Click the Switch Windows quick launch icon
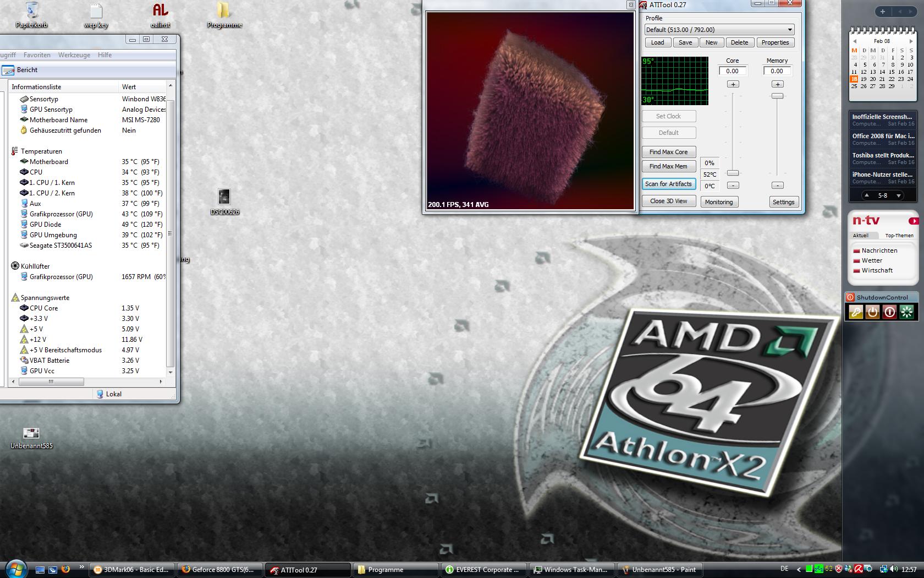 53,570
